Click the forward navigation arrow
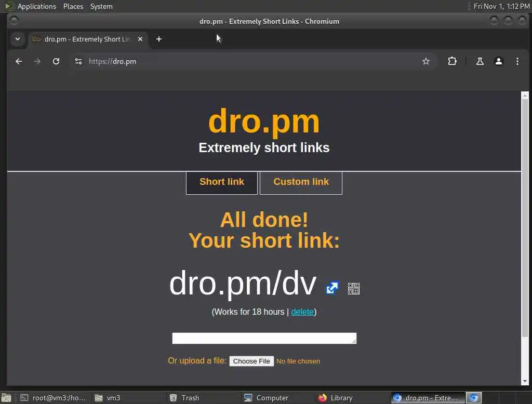This screenshot has height=404, width=532. click(x=37, y=61)
